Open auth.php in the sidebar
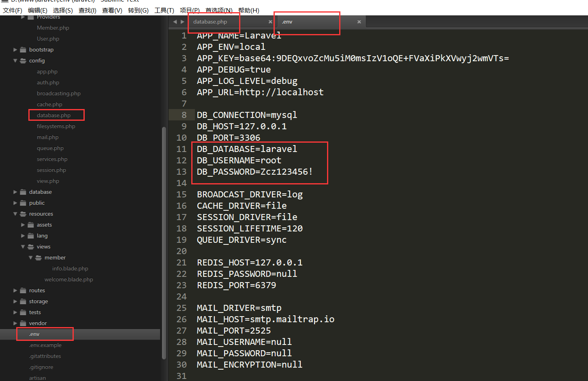Viewport: 588px width, 381px height. pyautogui.click(x=48, y=83)
